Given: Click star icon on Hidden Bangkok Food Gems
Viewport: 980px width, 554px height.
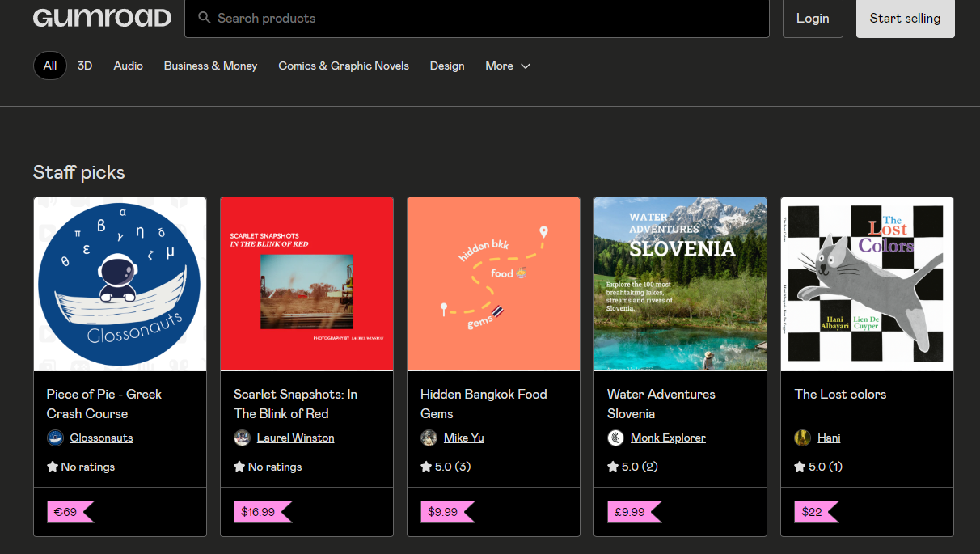Looking at the screenshot, I should tap(426, 467).
